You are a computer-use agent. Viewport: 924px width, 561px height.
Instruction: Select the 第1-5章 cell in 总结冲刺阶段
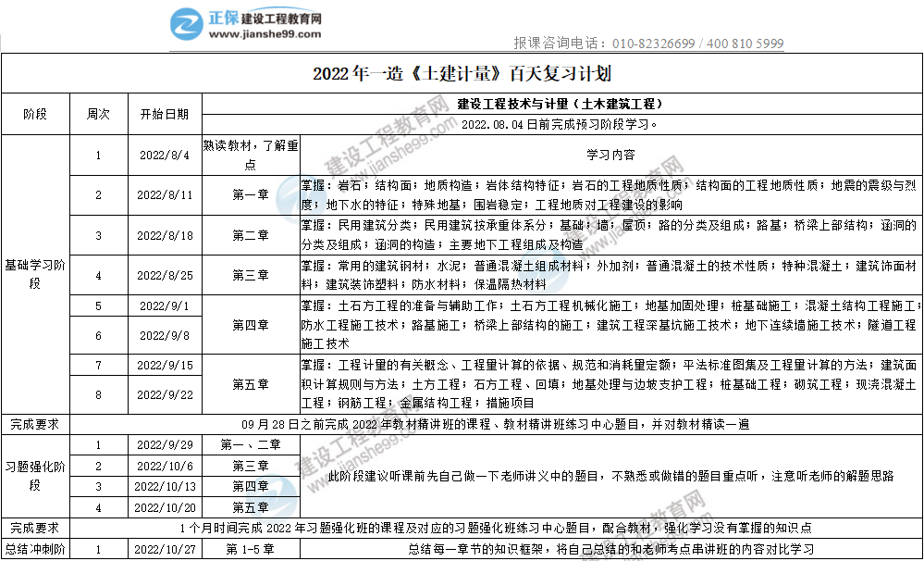246,549
